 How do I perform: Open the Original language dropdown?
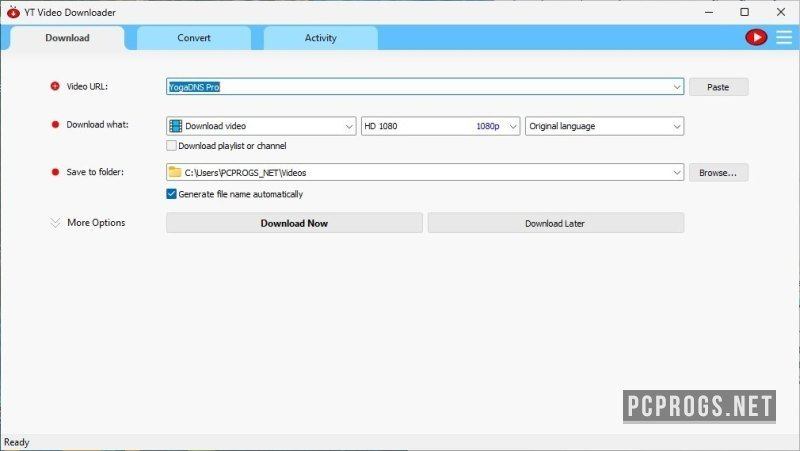click(604, 126)
